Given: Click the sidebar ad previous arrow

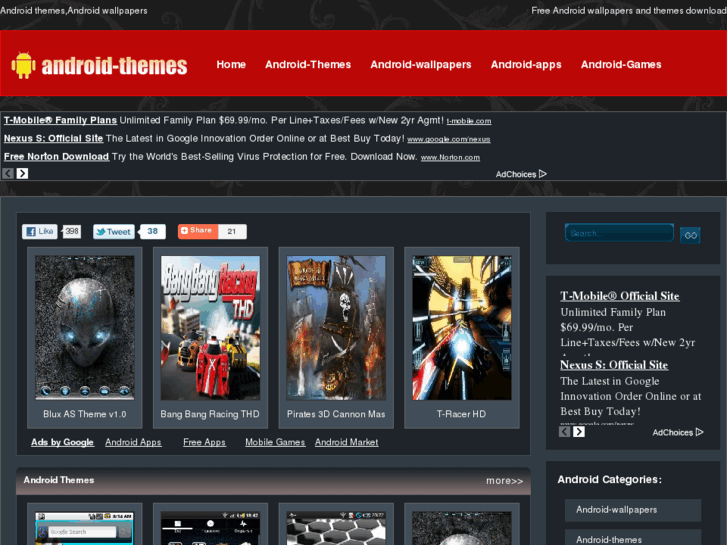Looking at the screenshot, I should coord(565,432).
